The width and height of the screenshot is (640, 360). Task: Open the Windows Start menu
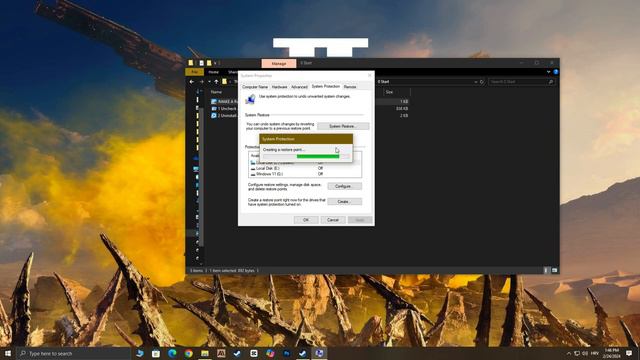8,353
